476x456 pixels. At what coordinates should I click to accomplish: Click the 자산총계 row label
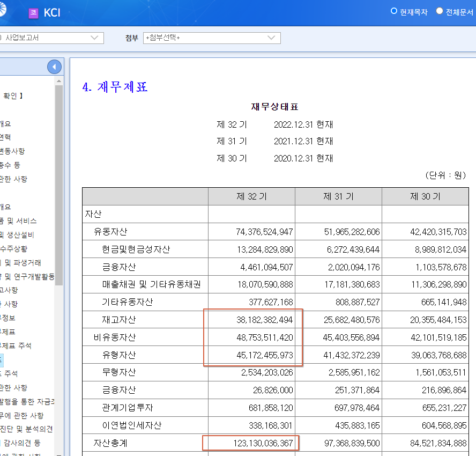click(110, 443)
